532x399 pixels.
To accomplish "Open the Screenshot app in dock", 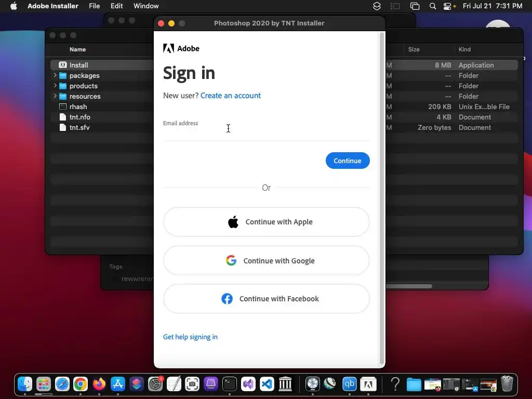I will [192, 384].
